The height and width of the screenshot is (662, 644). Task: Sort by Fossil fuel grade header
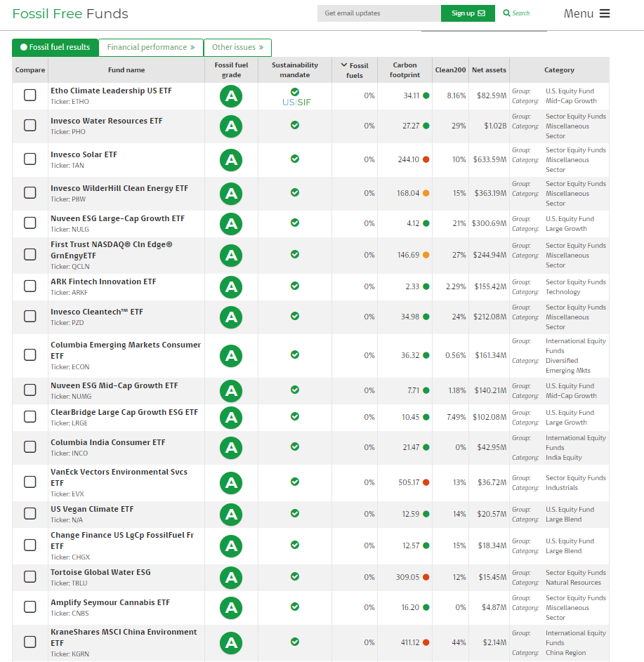(x=231, y=70)
